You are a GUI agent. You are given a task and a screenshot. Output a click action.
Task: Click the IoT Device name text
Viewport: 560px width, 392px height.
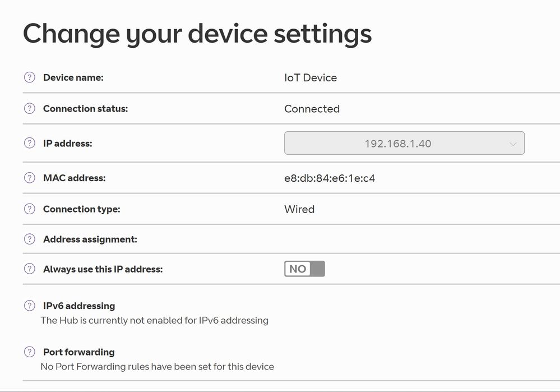[x=311, y=77]
